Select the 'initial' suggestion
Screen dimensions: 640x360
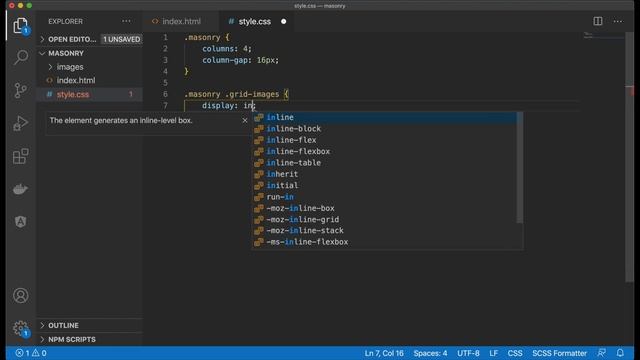point(384,185)
